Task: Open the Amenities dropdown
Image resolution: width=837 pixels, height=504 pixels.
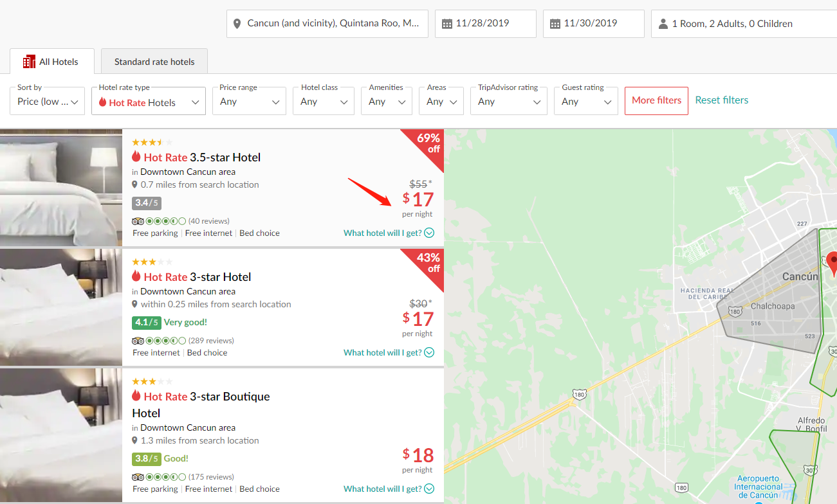Action: coord(387,101)
